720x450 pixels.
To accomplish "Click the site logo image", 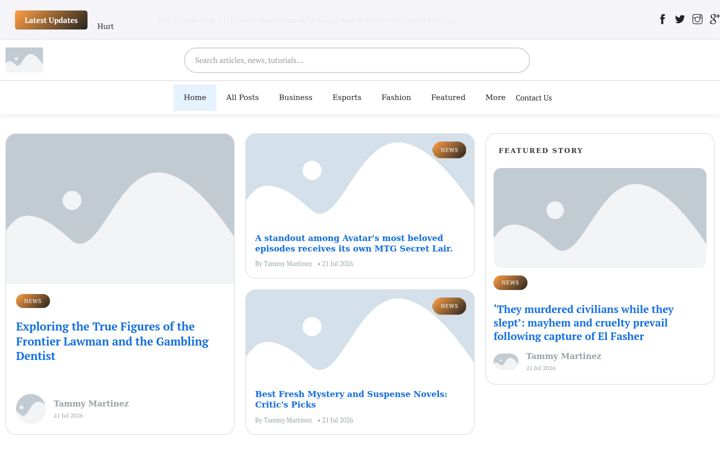I will [24, 60].
